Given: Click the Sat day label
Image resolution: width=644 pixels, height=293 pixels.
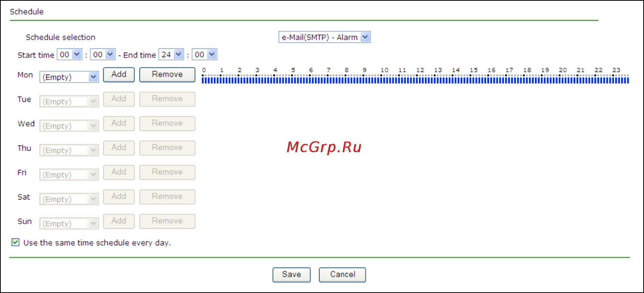Looking at the screenshot, I should pyautogui.click(x=24, y=197).
